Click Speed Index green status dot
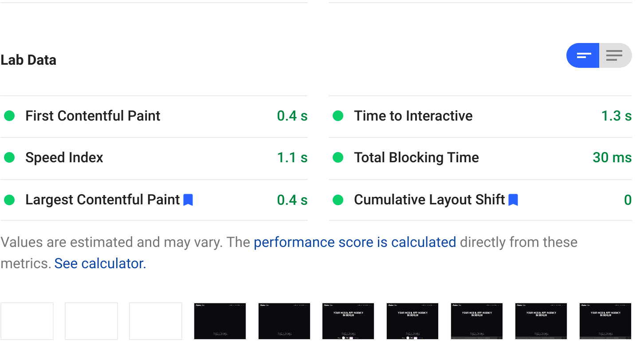644x344 pixels. tap(9, 158)
